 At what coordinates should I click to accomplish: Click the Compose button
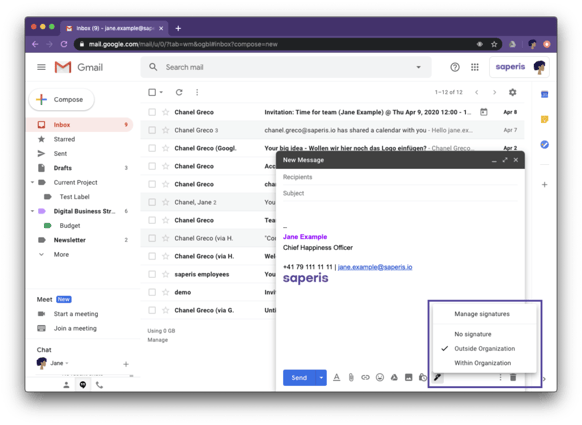click(x=62, y=99)
